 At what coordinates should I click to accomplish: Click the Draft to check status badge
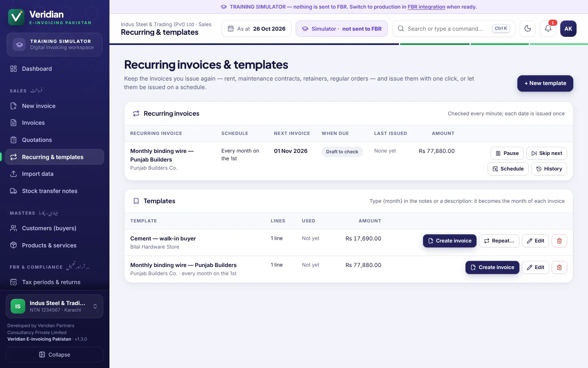tap(342, 152)
